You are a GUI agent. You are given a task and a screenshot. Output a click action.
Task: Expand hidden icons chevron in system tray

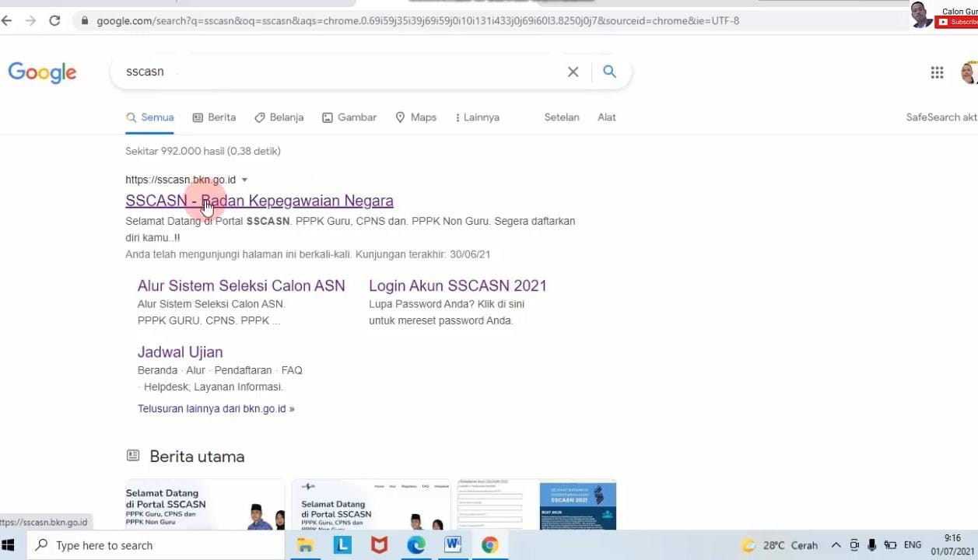pyautogui.click(x=836, y=545)
